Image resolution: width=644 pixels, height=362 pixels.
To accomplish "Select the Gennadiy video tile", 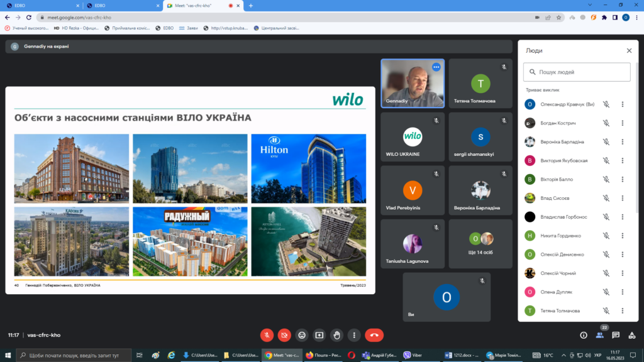I will (413, 84).
